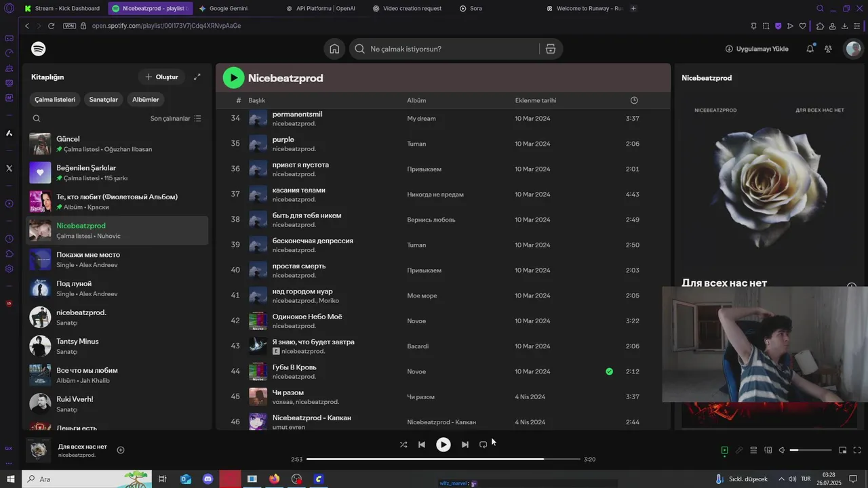Play the Nicebeatzprod playlist green button
The height and width of the screenshot is (488, 868).
tap(233, 78)
